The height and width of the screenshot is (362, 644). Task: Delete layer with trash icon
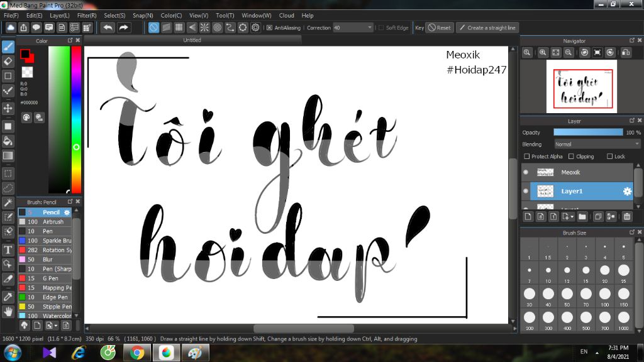(627, 216)
